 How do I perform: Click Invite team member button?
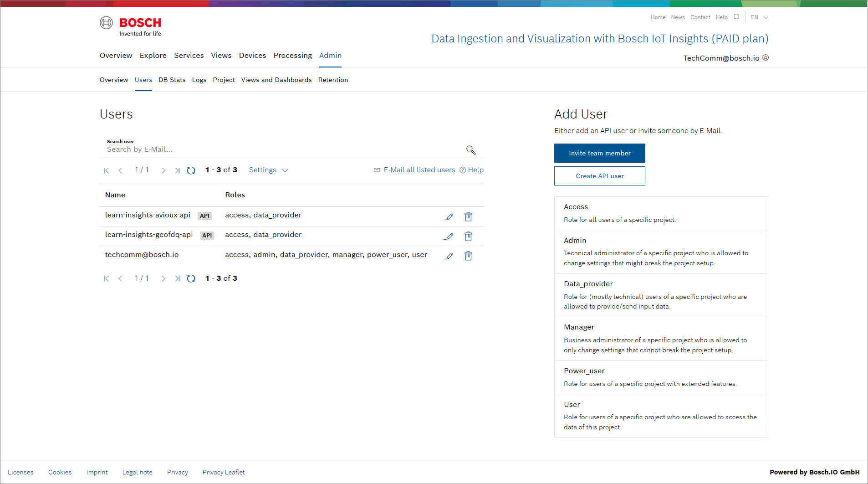click(599, 153)
